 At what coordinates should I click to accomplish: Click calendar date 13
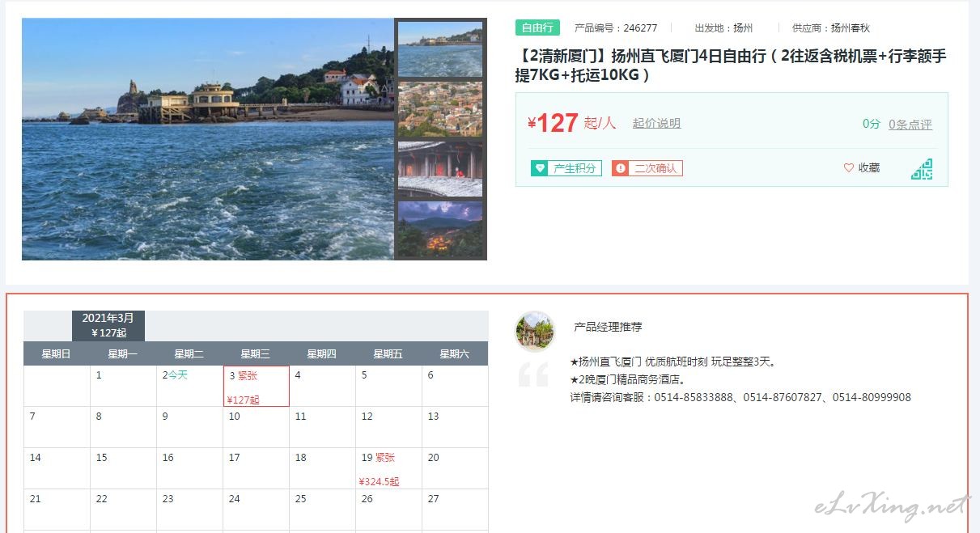(456, 428)
